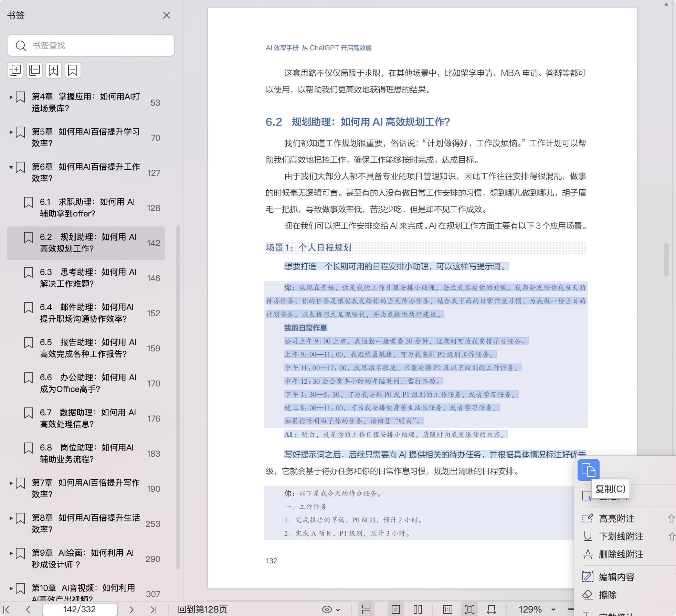Toggle continuous scrolling mode in status bar
This screenshot has width=676, height=616.
coord(366,609)
